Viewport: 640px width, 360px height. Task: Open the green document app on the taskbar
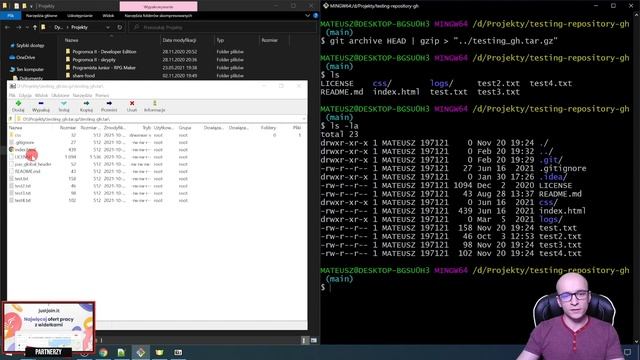point(121,352)
